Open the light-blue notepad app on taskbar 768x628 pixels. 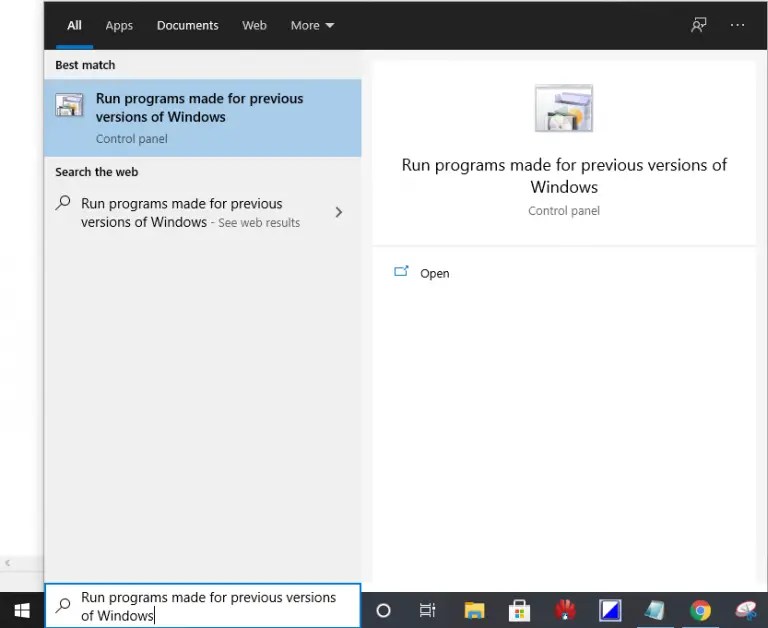click(x=655, y=610)
